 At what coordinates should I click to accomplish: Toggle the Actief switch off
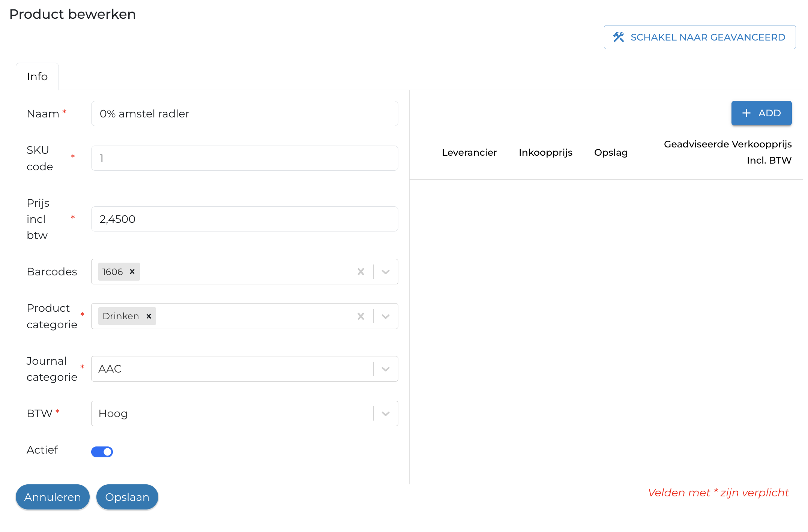102,452
